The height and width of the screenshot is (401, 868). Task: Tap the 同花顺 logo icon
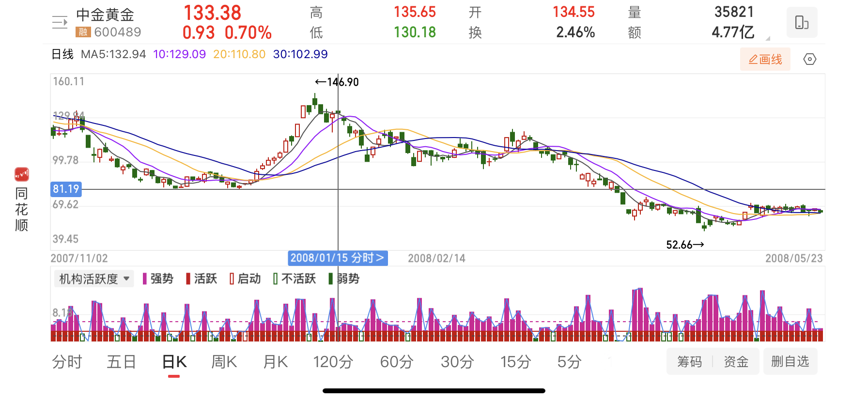[x=22, y=174]
